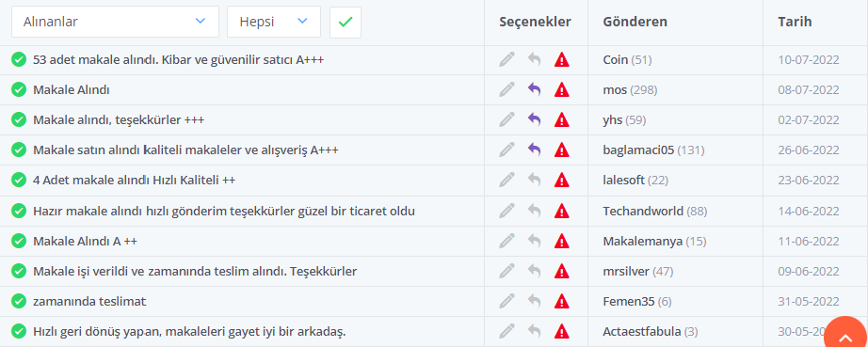
Task: Sort by the Tarih column header
Action: tap(795, 23)
